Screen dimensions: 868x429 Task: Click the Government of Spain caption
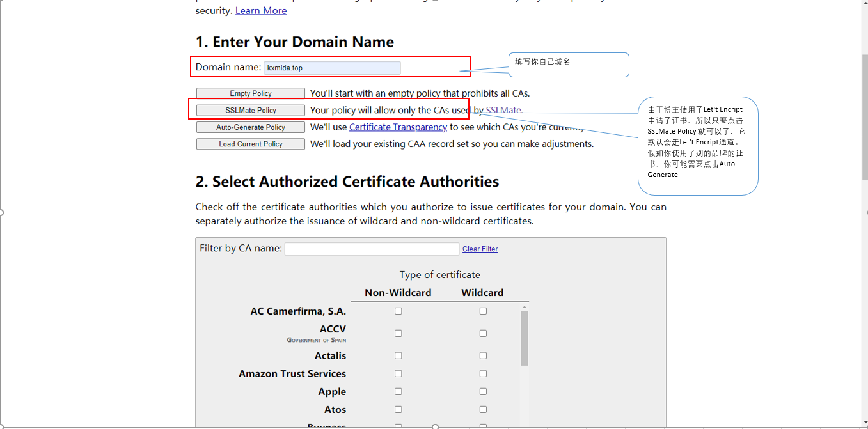click(x=317, y=340)
